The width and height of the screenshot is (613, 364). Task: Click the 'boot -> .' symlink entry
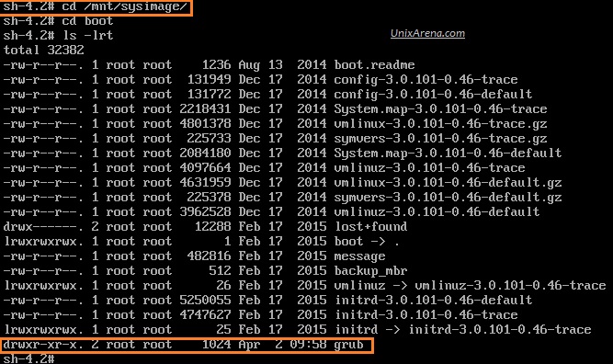[x=367, y=242]
